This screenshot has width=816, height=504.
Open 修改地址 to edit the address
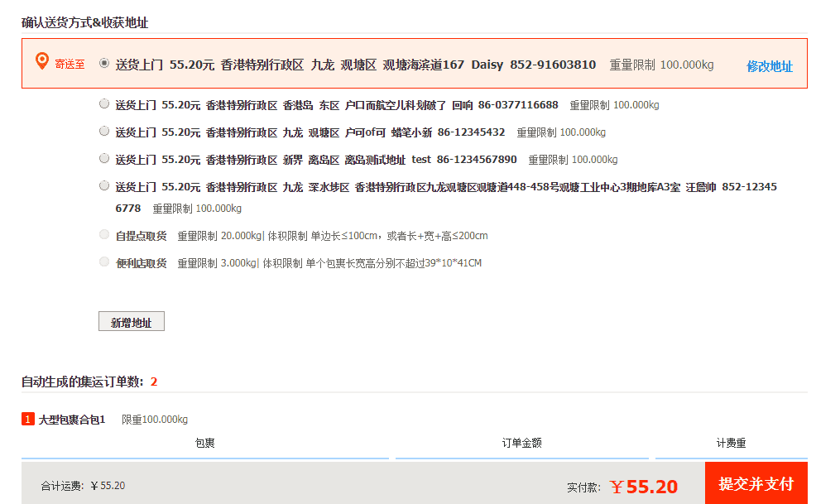coord(770,66)
